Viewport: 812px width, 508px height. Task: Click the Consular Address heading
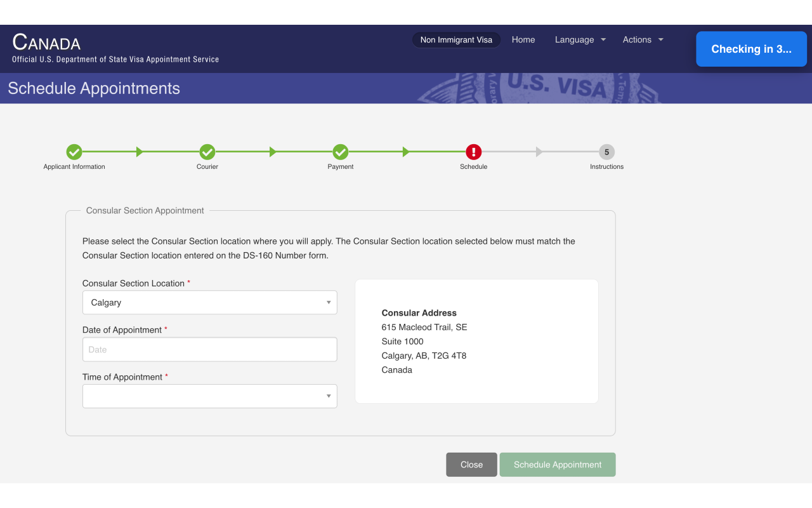(419, 313)
